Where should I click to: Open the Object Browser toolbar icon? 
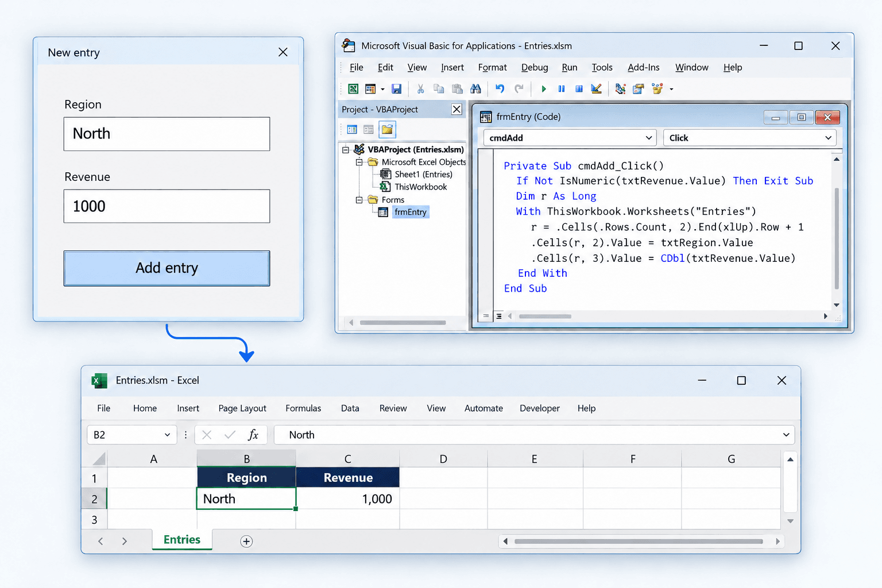(657, 89)
